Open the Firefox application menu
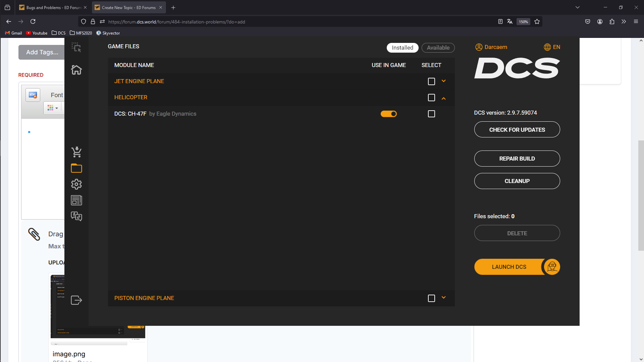Viewport: 644px width, 362px height. point(636,21)
